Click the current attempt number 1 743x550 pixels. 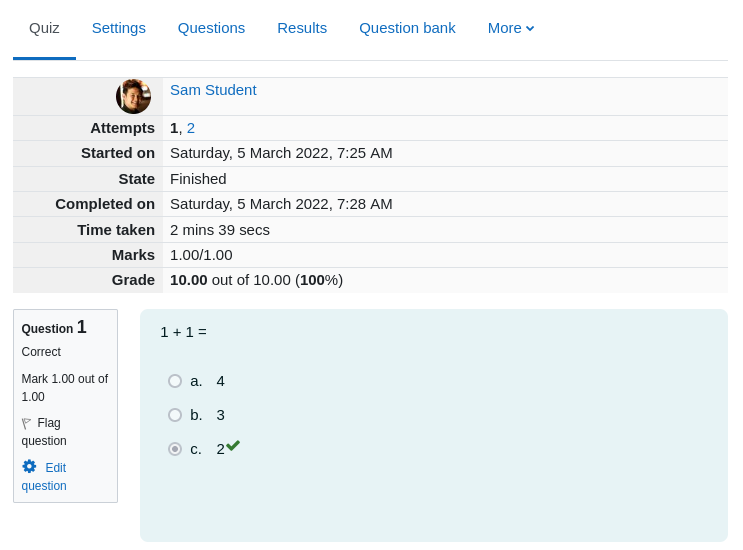[x=174, y=128]
